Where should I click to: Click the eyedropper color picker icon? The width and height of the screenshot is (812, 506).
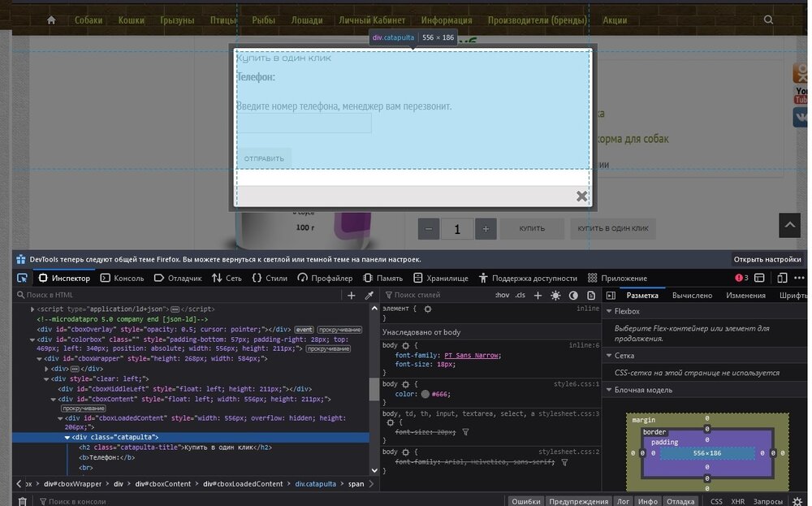(369, 296)
